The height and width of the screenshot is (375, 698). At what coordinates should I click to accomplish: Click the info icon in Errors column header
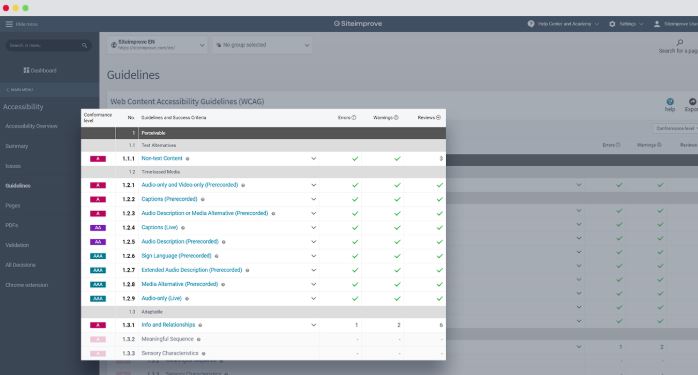click(x=354, y=118)
